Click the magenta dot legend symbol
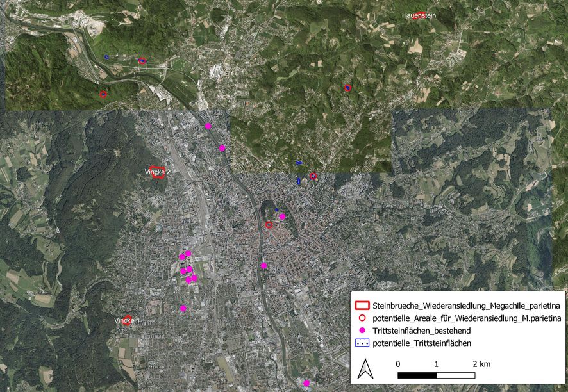 (362, 331)
